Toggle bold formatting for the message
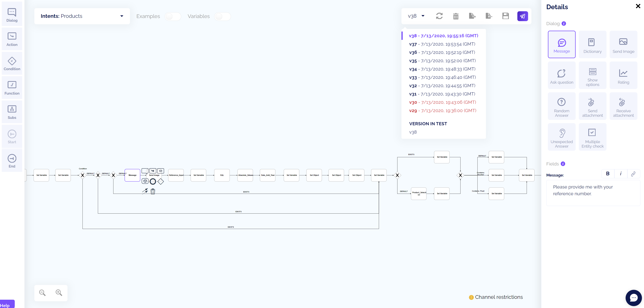The image size is (644, 308). coord(608,174)
